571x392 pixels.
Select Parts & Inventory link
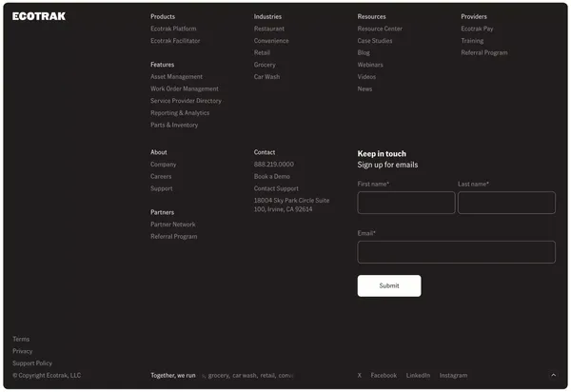click(174, 125)
